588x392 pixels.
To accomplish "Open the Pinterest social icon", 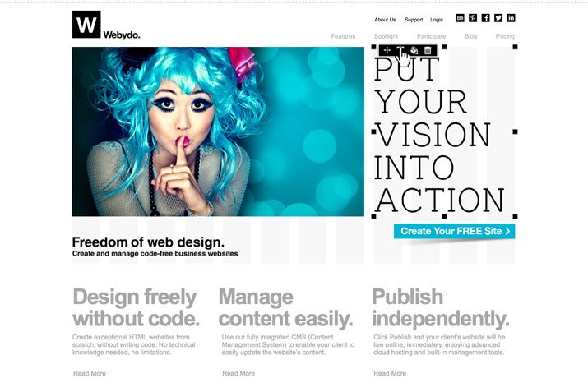I will 473,17.
